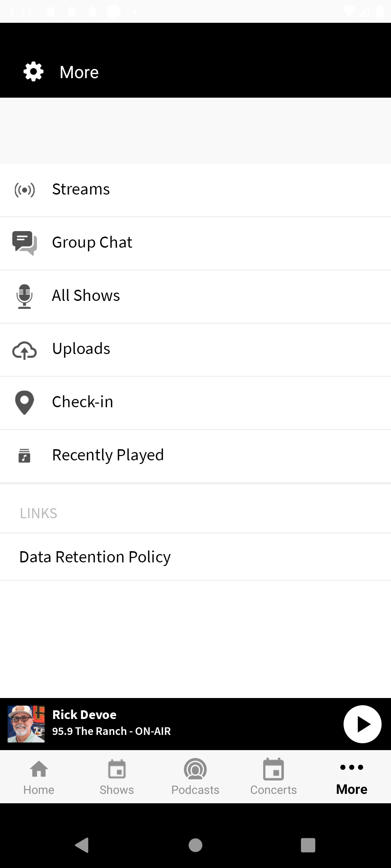The image size is (391, 868).
Task: Tap the Streams broadcast icon
Action: coord(25,190)
